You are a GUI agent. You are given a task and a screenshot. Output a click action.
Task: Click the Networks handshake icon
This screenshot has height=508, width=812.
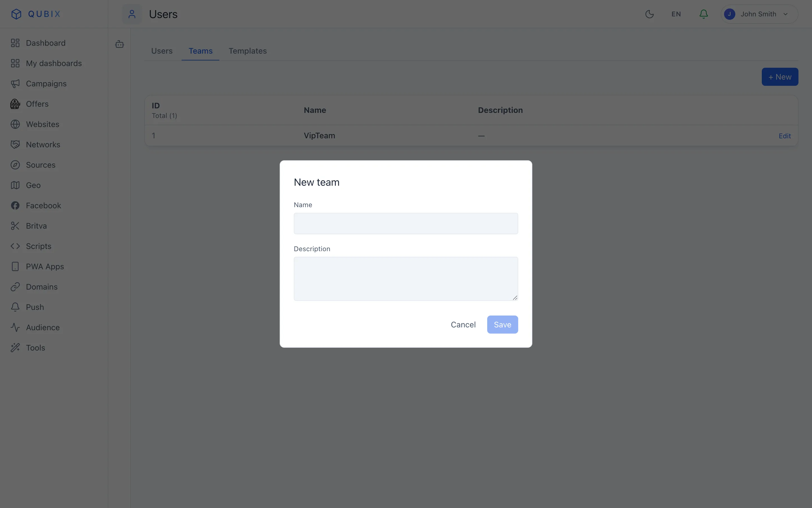click(15, 144)
